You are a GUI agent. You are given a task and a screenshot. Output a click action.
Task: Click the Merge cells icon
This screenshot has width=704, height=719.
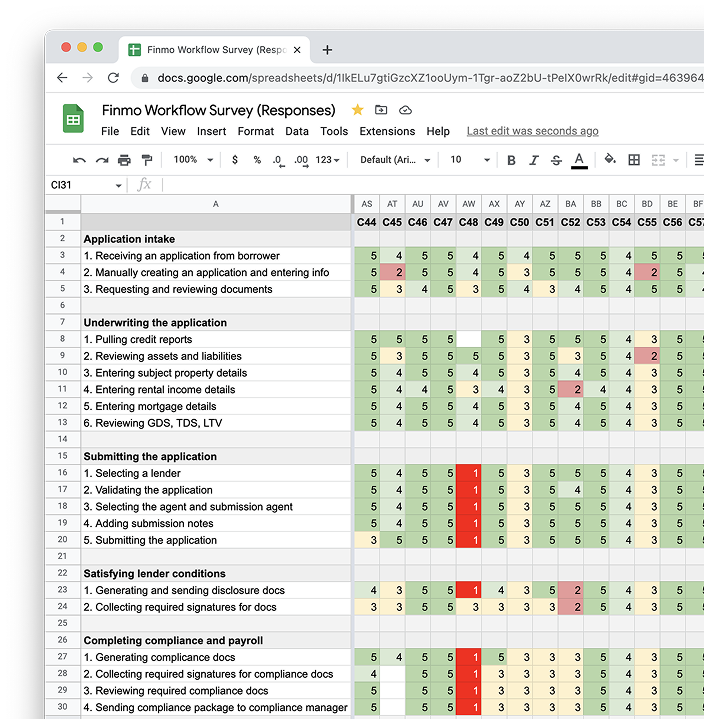tap(658, 160)
